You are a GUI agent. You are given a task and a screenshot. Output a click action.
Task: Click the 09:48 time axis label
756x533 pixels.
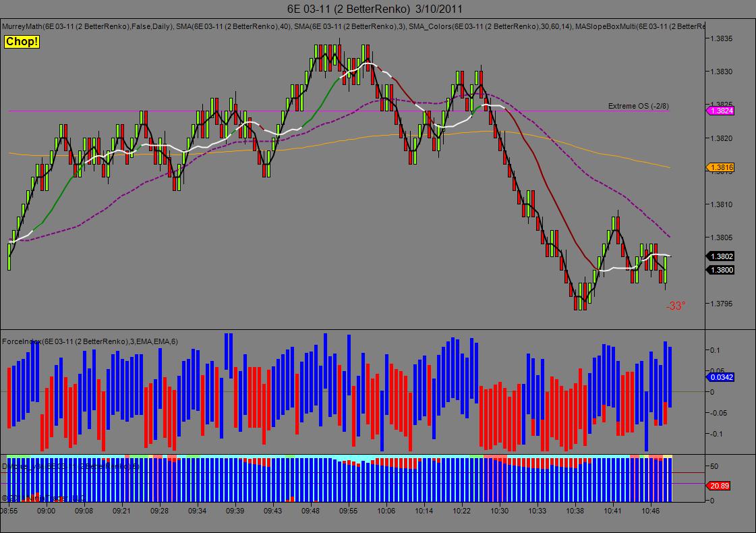[x=310, y=510]
